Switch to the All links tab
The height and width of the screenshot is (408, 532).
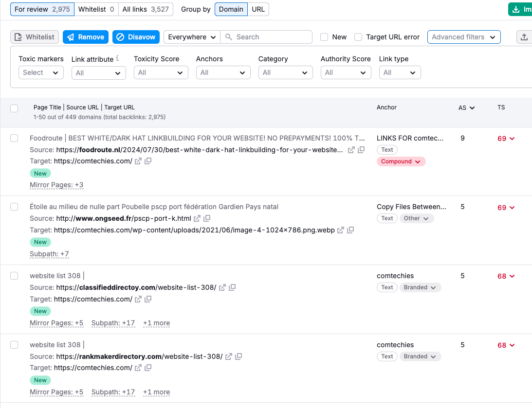[x=146, y=9]
